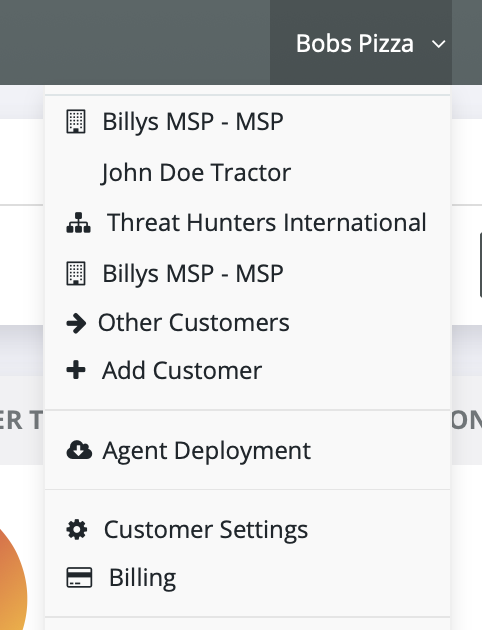Open the Bobs Pizza customer selector
This screenshot has width=482, height=630.
click(361, 43)
